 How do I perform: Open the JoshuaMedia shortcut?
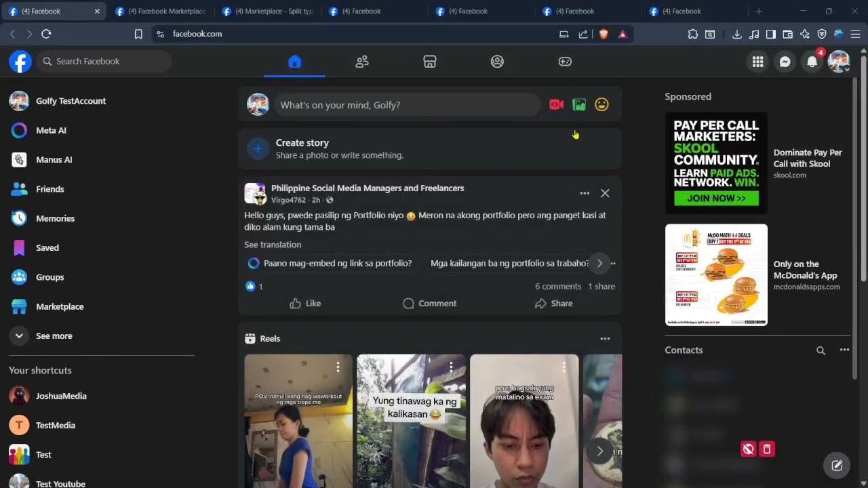pyautogui.click(x=102, y=396)
